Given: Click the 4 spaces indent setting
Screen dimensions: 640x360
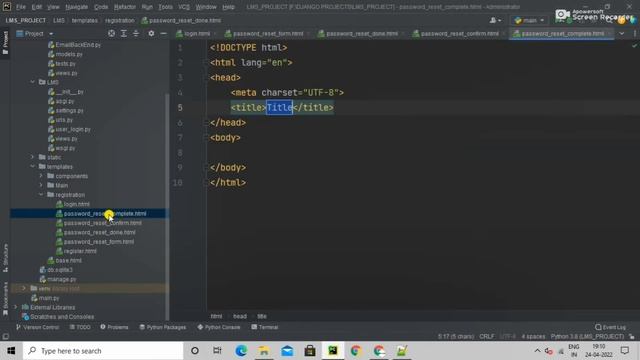Looking at the screenshot, I should [x=533, y=337].
